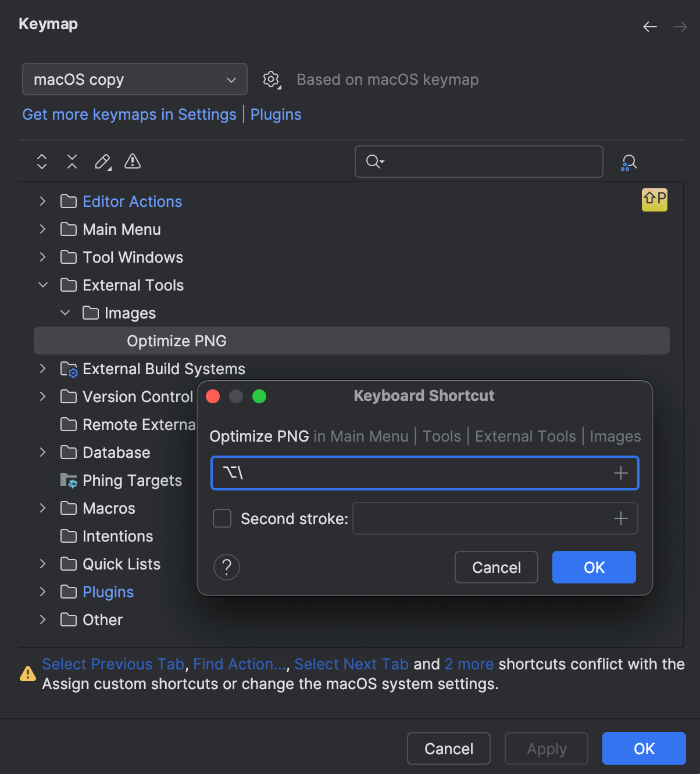Screen dimensions: 700x774
Task: Open the keymap gear options menu
Action: click(272, 80)
